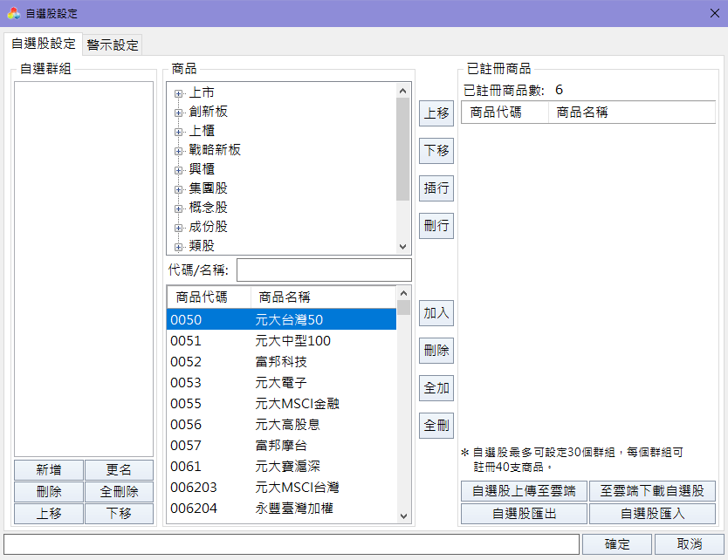Expand the 上市 tree node
This screenshot has height=560, width=728.
[178, 93]
